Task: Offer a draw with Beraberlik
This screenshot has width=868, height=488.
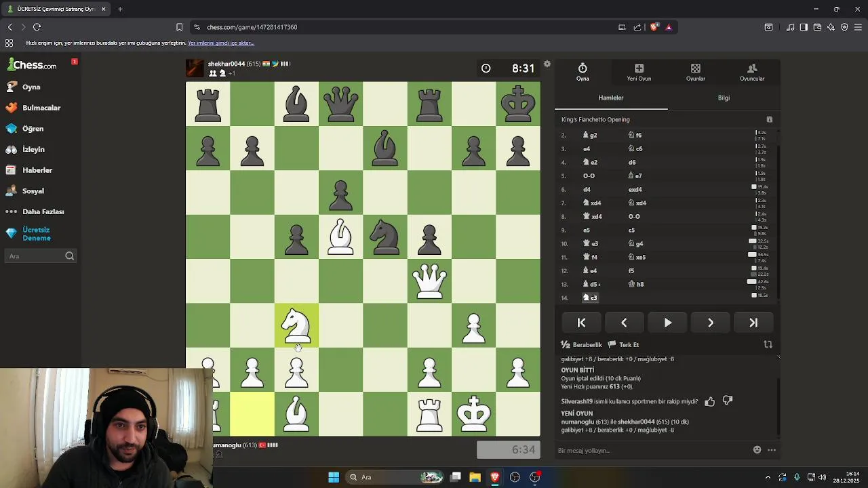Action: tap(582, 344)
